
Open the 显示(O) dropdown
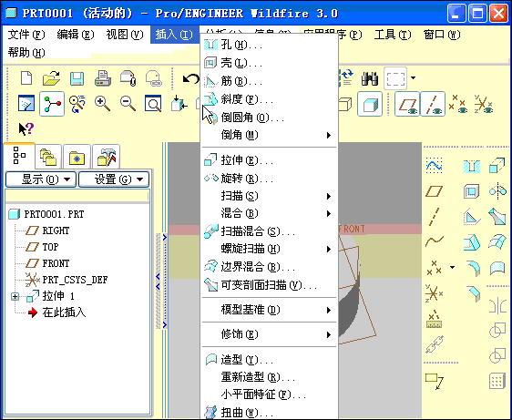click(x=41, y=179)
